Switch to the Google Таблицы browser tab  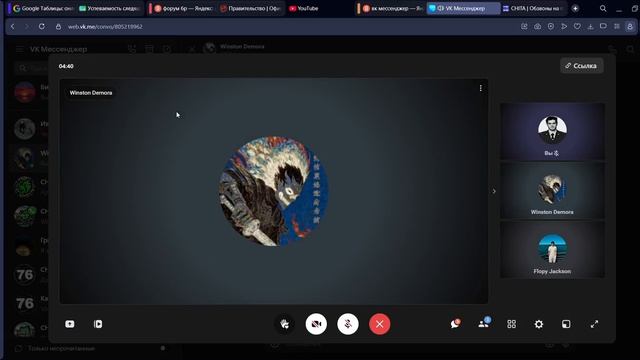(x=42, y=8)
